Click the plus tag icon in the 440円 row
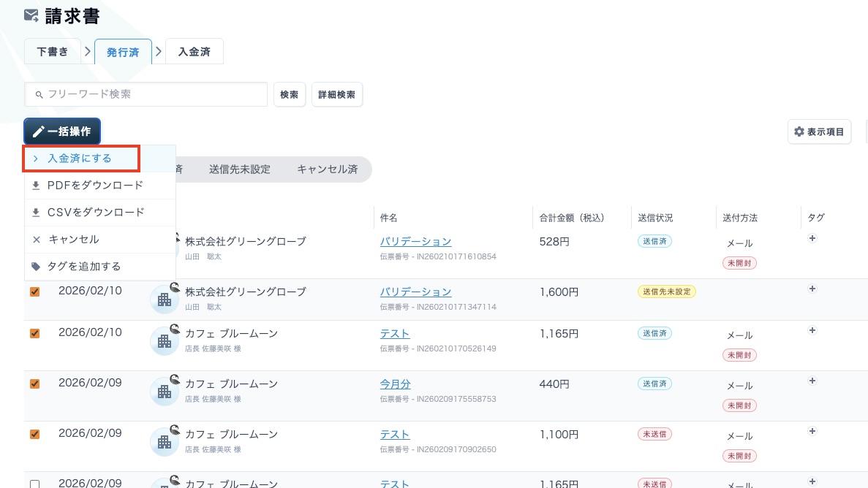Image resolution: width=868 pixels, height=488 pixels. coord(812,381)
